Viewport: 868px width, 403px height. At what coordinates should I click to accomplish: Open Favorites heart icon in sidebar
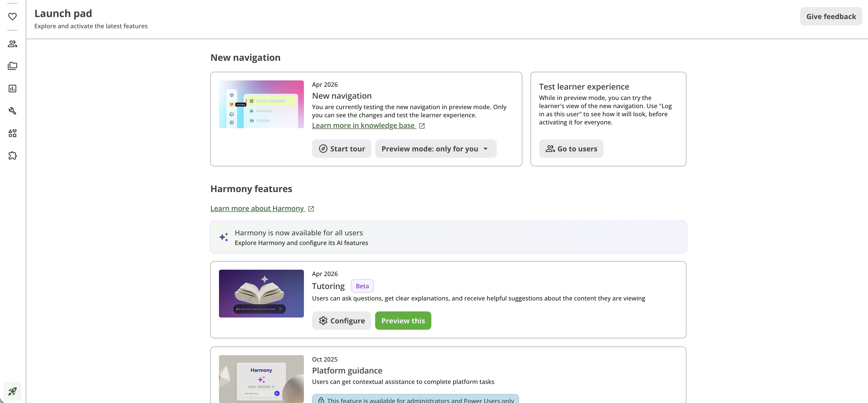click(x=12, y=17)
